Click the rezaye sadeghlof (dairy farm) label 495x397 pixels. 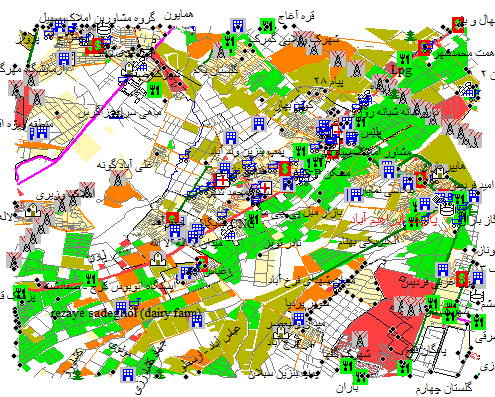(x=127, y=313)
